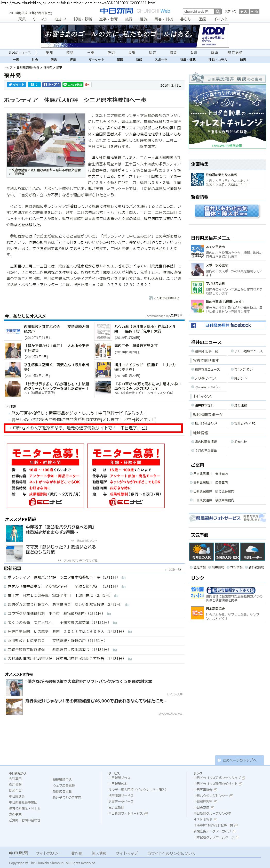The image size is (270, 868).
Task: Click 日刊県民福井 会社案内 link
Action: (x=211, y=474)
